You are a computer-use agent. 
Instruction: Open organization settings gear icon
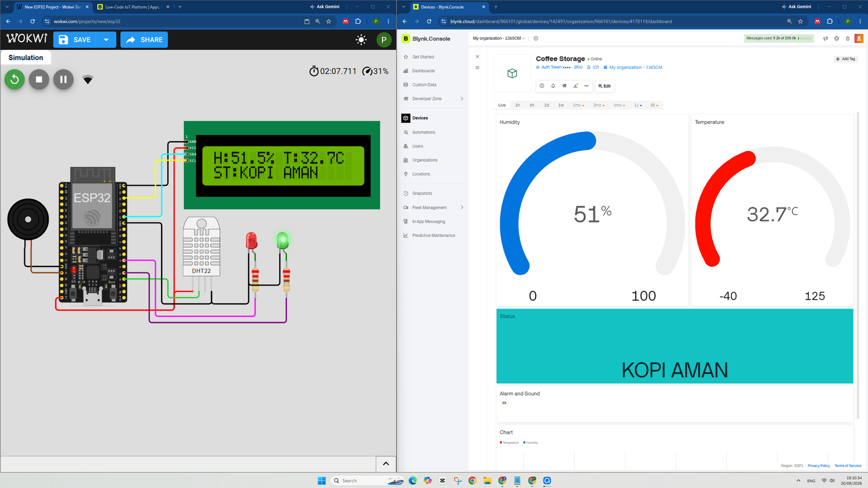[x=536, y=39]
